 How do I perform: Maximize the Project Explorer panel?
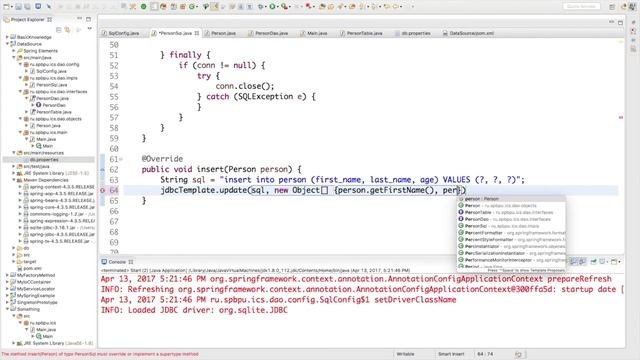tap(89, 19)
